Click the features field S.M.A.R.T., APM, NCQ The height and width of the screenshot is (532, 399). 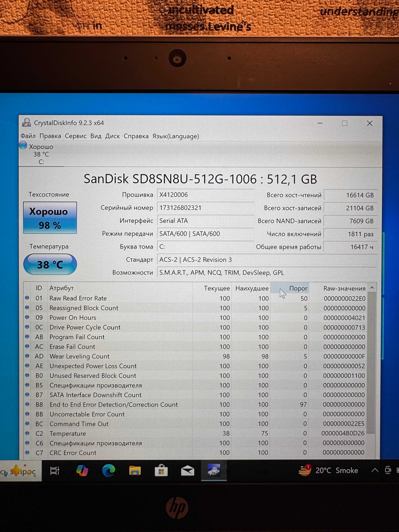[x=267, y=273]
